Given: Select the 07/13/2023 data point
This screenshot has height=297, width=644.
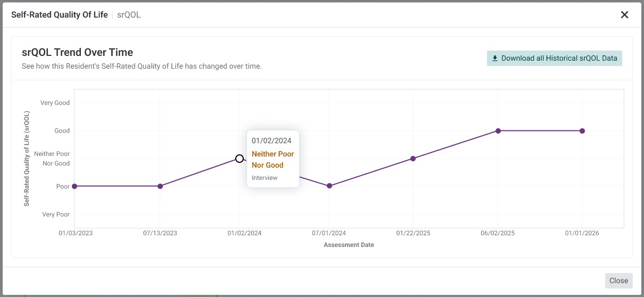Looking at the screenshot, I should coord(160,186).
